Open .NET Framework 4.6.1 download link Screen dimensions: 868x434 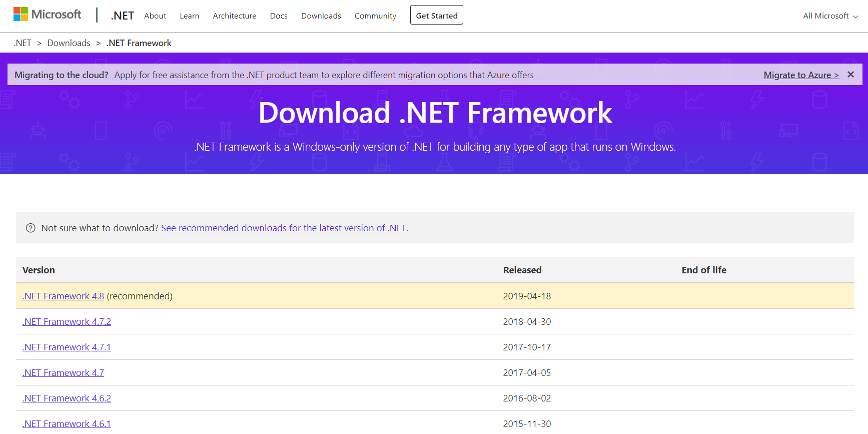click(x=67, y=423)
